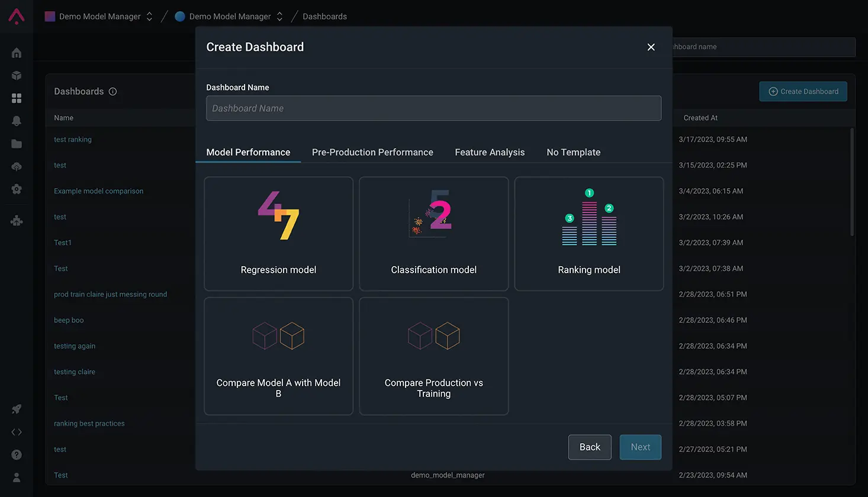This screenshot has height=497, width=868.
Task: Click the Dashboards breadcrumb
Action: (x=324, y=16)
